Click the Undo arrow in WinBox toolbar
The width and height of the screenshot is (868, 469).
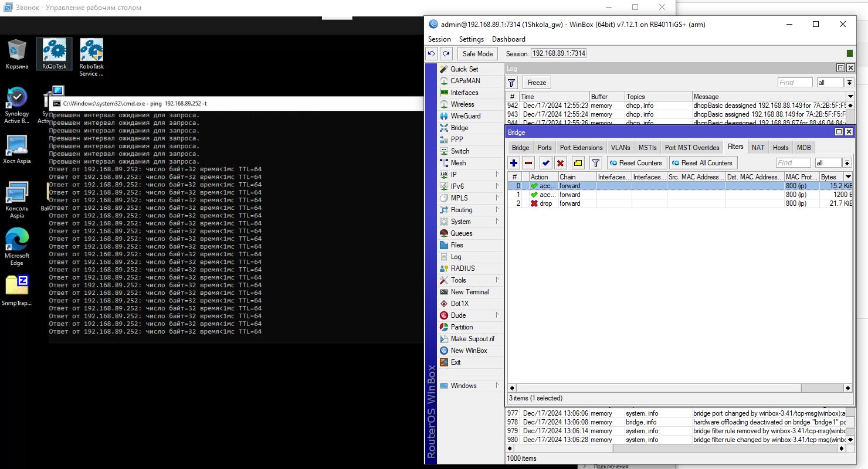[432, 53]
